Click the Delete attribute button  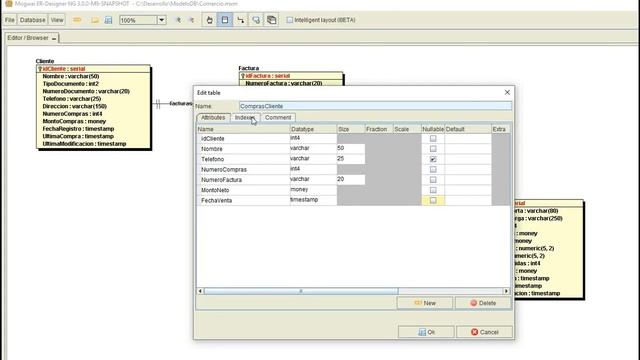point(483,303)
